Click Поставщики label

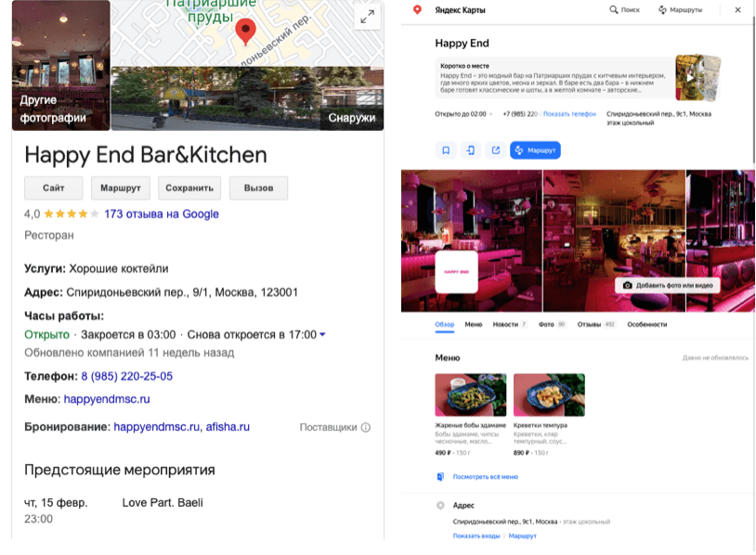(329, 427)
